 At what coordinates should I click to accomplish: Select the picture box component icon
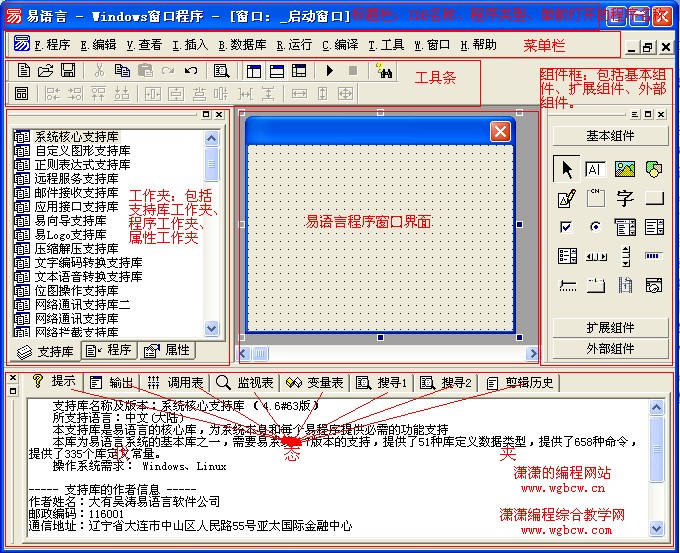pyautogui.click(x=625, y=169)
